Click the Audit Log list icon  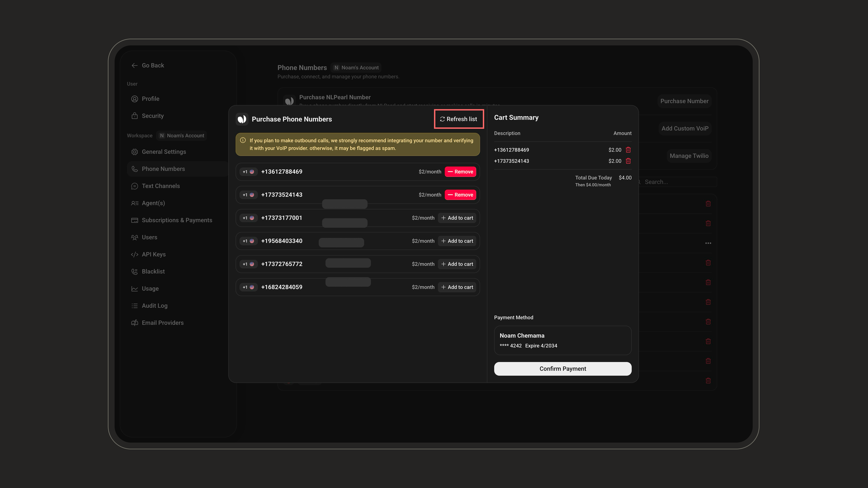[134, 306]
